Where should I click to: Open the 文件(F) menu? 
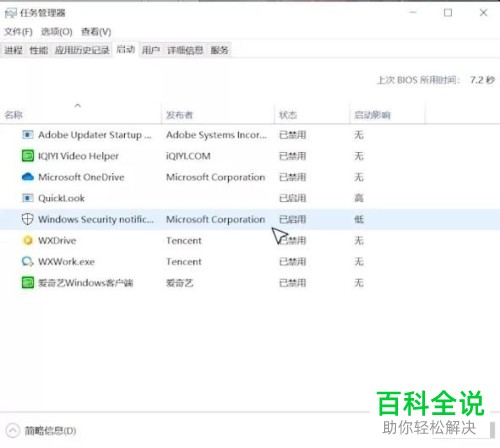click(18, 32)
